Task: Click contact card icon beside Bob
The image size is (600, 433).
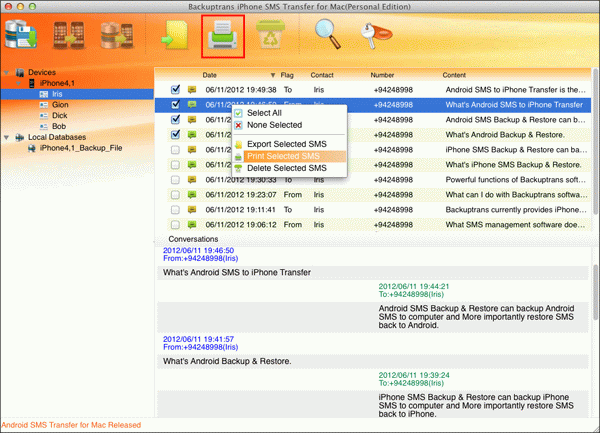Action: 44,126
